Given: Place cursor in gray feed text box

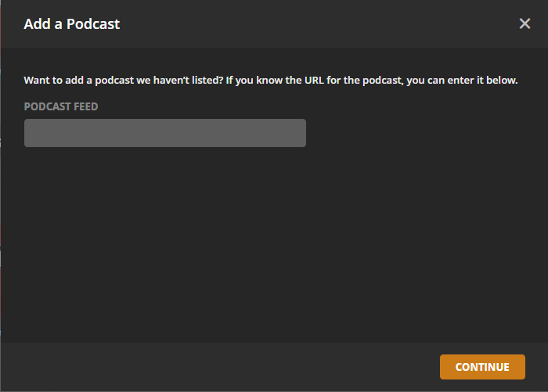Looking at the screenshot, I should 165,133.
